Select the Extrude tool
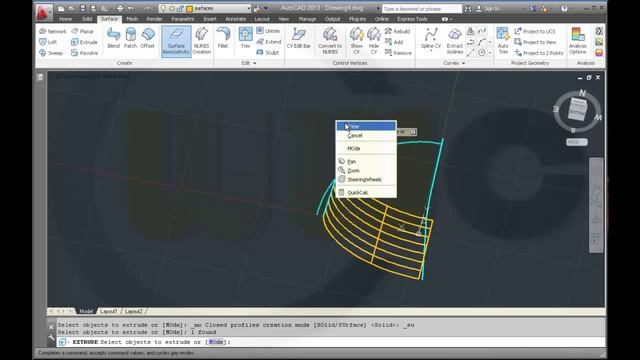The height and width of the screenshot is (360, 640). [84, 42]
